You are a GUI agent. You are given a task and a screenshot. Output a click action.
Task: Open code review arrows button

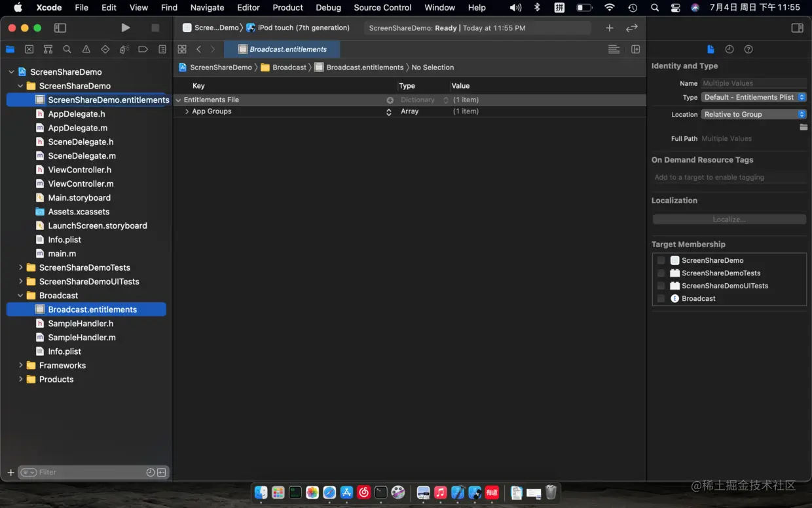click(632, 28)
